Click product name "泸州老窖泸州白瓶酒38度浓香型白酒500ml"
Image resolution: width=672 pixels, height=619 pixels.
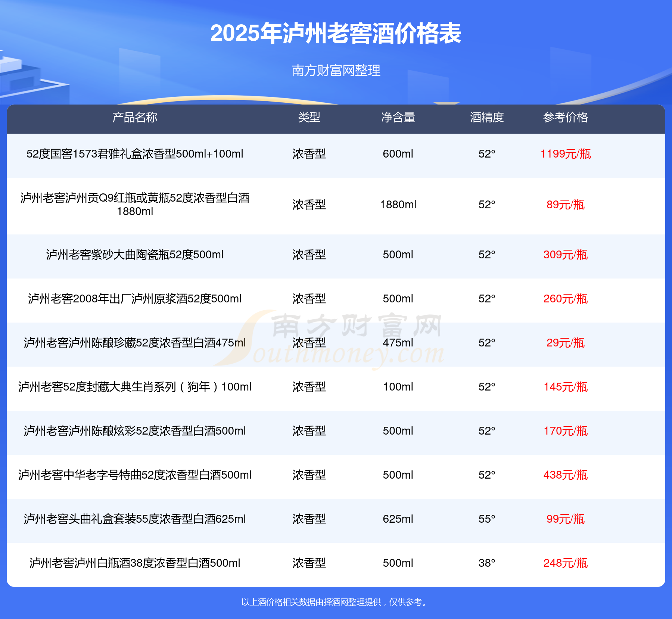(x=135, y=563)
